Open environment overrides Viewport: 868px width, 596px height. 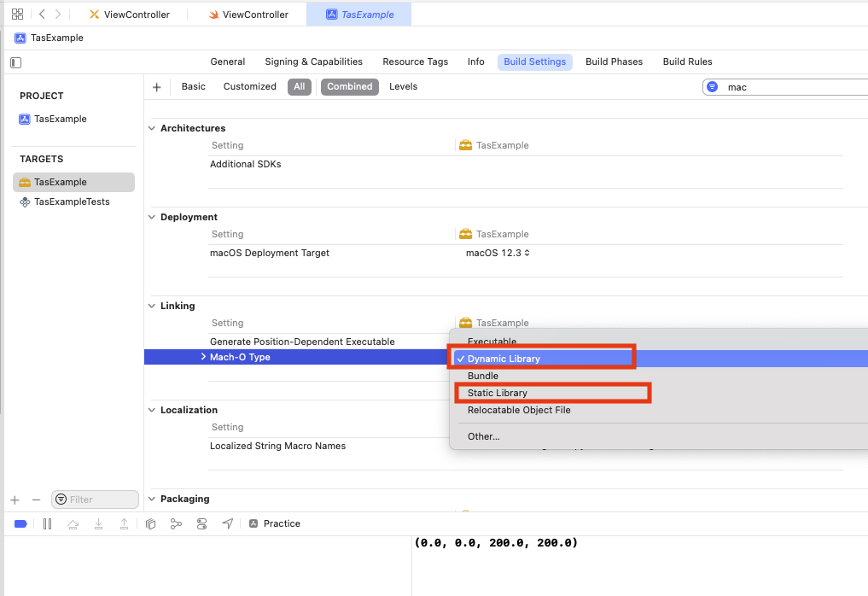[x=202, y=523]
